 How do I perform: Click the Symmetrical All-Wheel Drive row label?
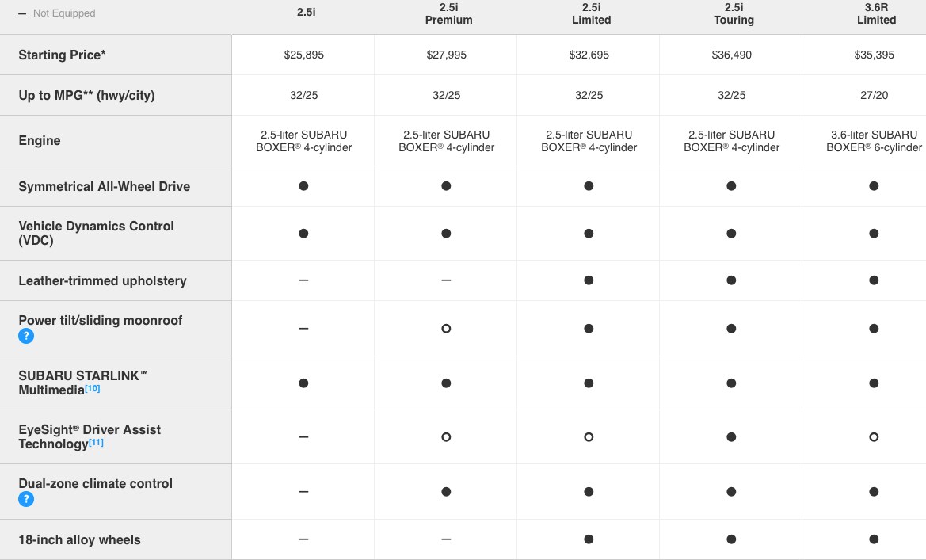point(104,186)
